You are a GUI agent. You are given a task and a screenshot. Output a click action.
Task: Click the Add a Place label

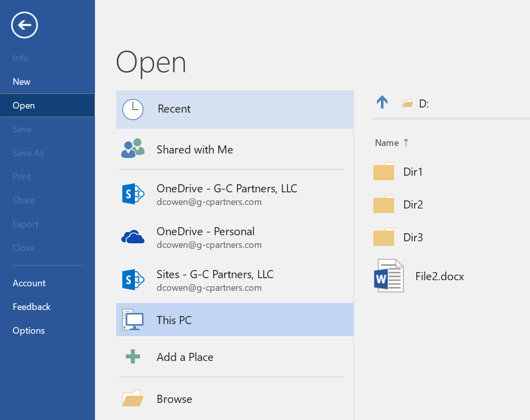tap(185, 357)
